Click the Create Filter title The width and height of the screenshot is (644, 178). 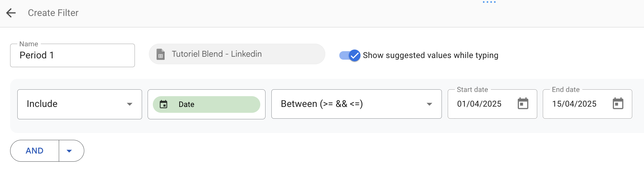pos(53,13)
